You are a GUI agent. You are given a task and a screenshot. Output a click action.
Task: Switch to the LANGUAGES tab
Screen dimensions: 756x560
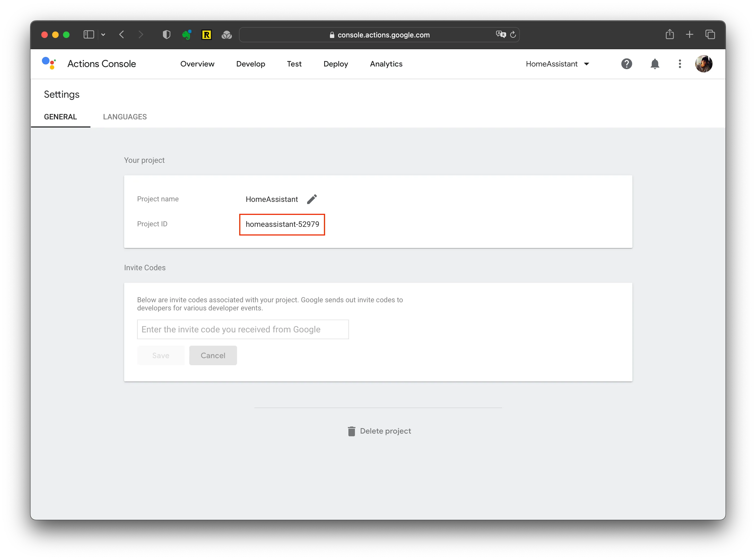125,117
